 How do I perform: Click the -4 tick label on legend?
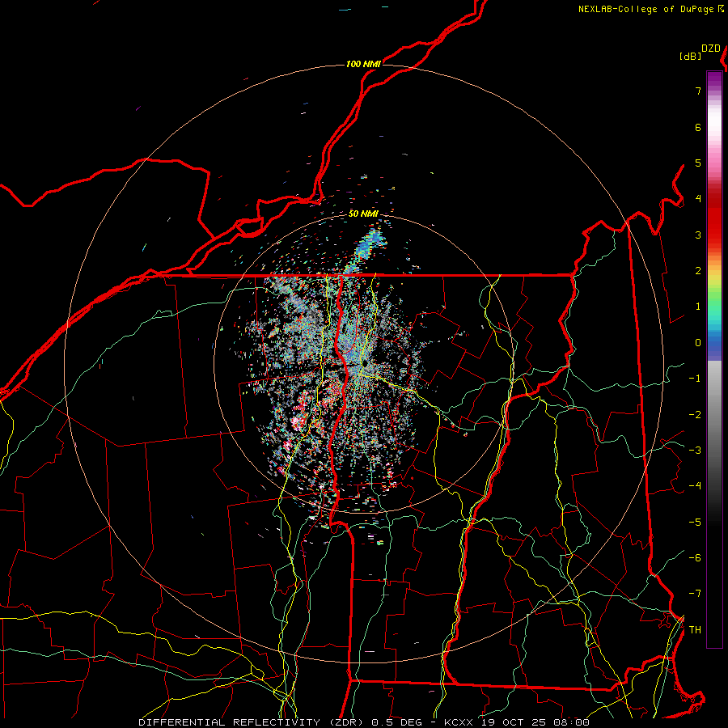[695, 486]
